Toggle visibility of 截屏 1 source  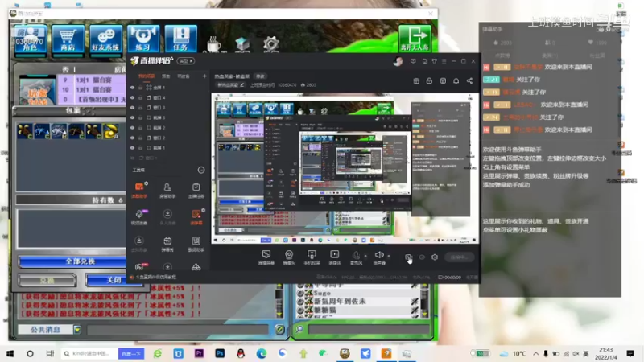[x=132, y=148]
